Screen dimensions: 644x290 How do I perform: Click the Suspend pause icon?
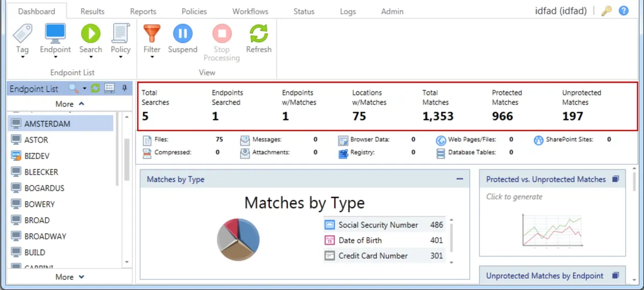[182, 33]
